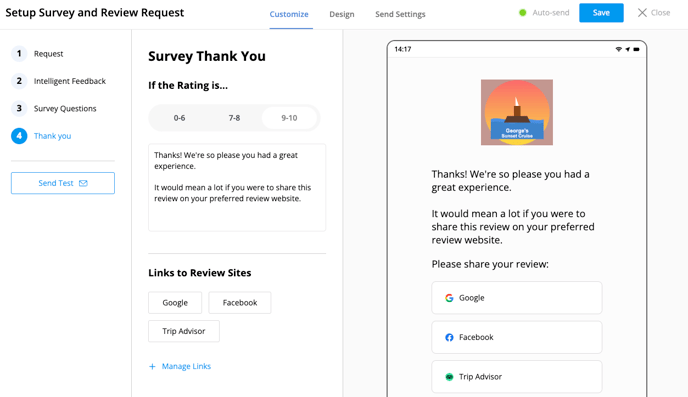This screenshot has height=397, width=688.
Task: Click the Google logo icon in preview
Action: click(449, 298)
